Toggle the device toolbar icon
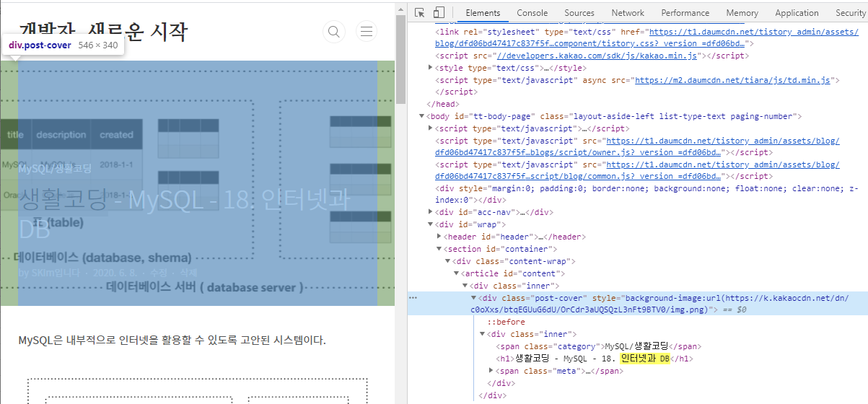 click(x=439, y=13)
